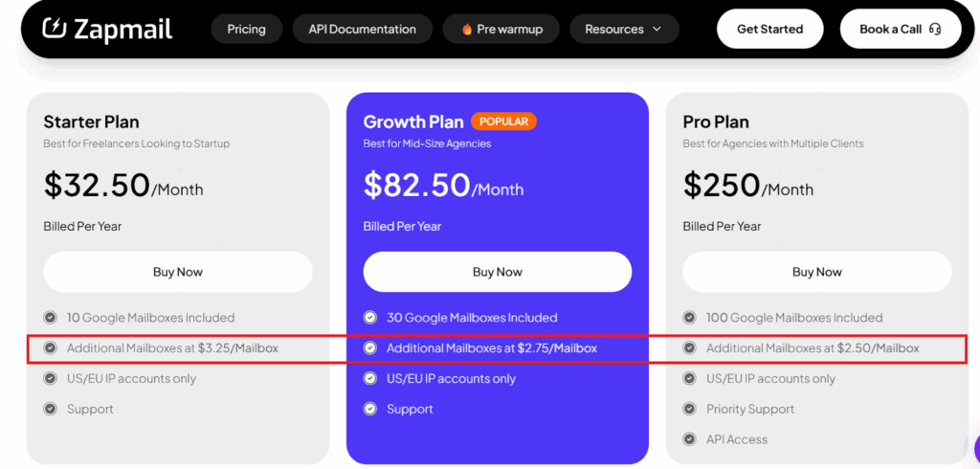Click the headset icon on Book a Call
980x469 pixels.
935,29
